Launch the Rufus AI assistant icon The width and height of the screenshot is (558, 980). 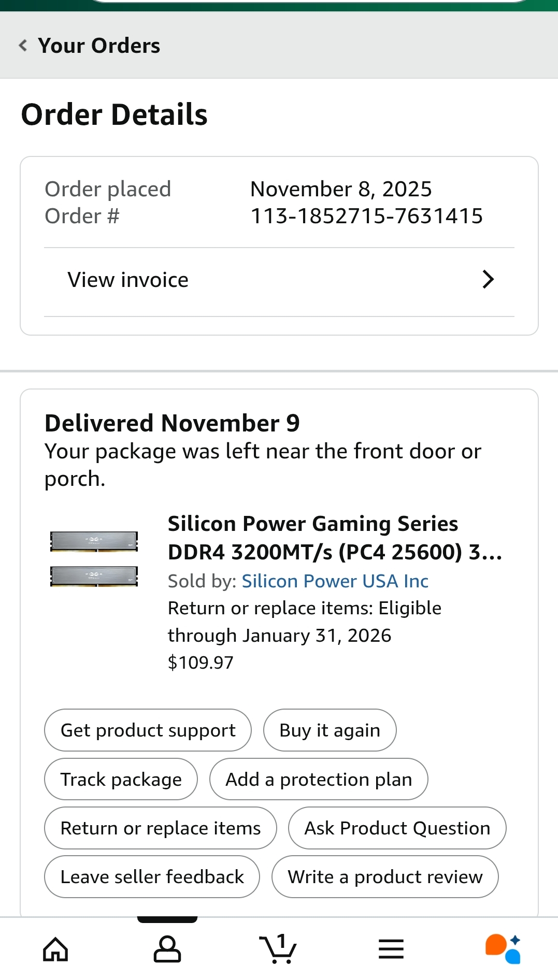[503, 949]
